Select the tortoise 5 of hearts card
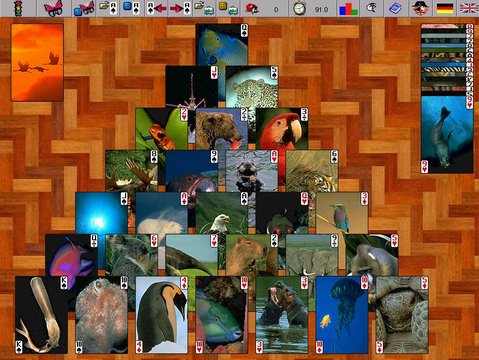This screenshot has height=360, width=479. [x=402, y=315]
